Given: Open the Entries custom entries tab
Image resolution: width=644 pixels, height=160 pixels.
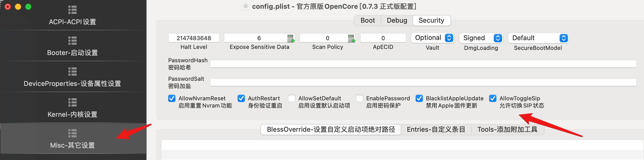Looking at the screenshot, I should [436, 129].
